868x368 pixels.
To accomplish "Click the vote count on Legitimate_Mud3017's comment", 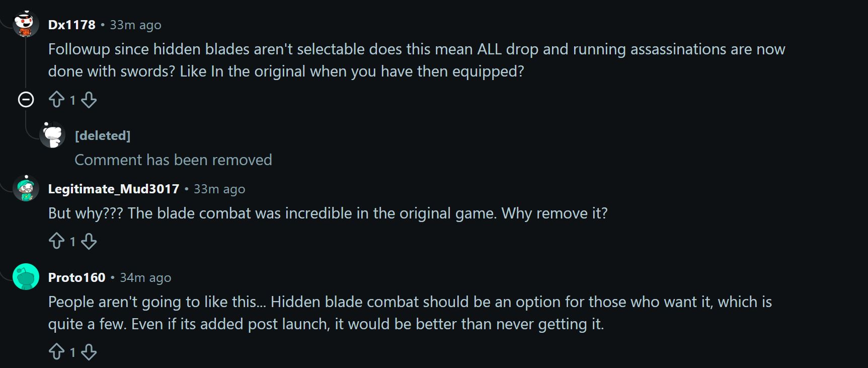I will click(72, 242).
